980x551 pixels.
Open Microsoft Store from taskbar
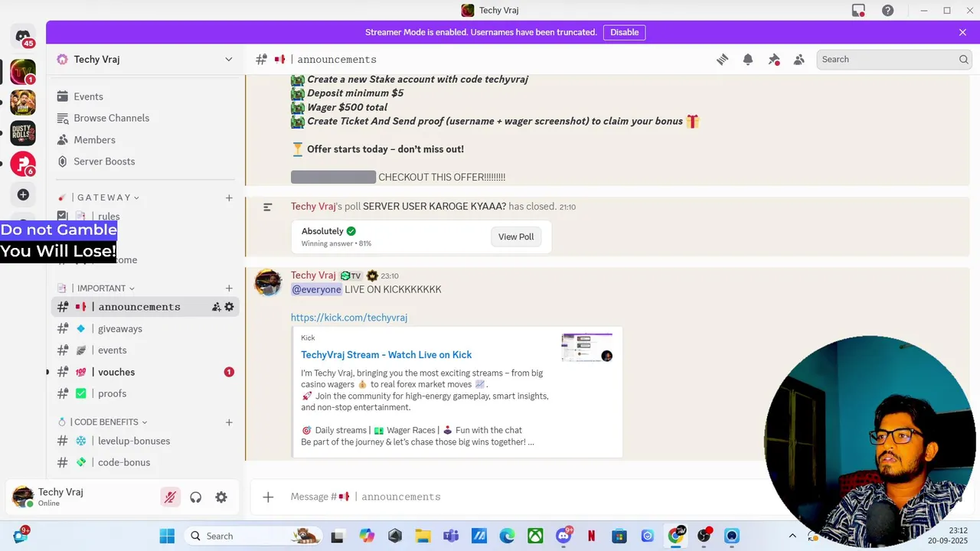tap(619, 536)
